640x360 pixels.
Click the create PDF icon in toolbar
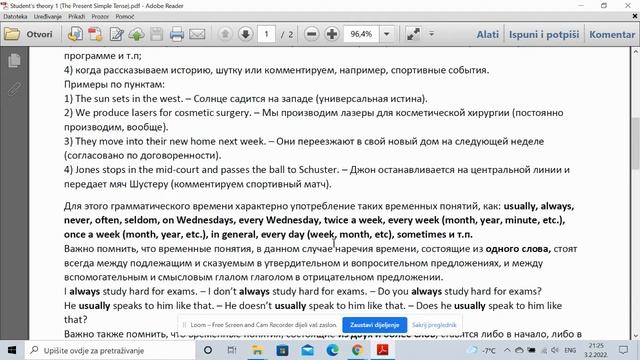pyautogui.click(x=96, y=34)
